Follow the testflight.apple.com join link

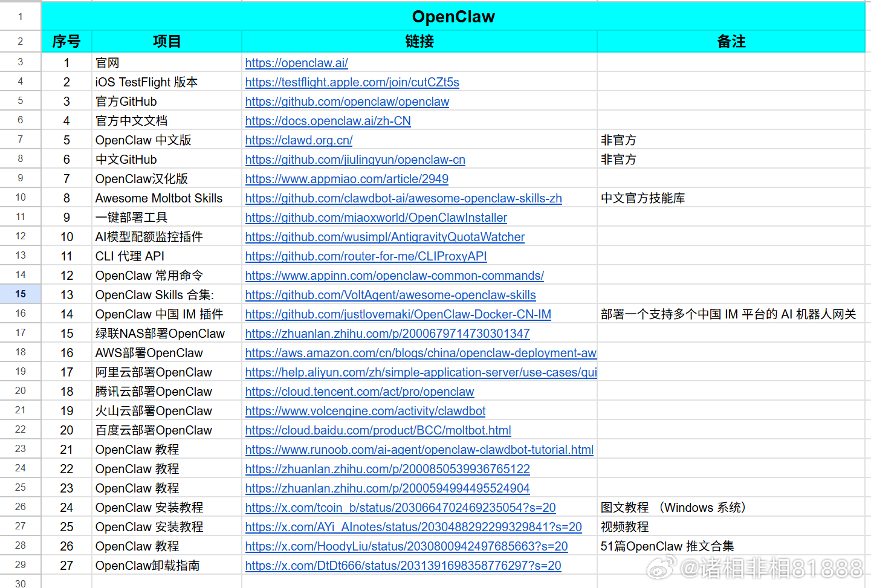pos(352,82)
